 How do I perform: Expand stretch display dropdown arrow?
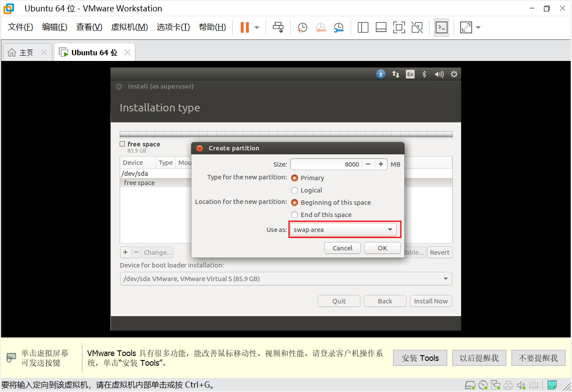tap(478, 27)
